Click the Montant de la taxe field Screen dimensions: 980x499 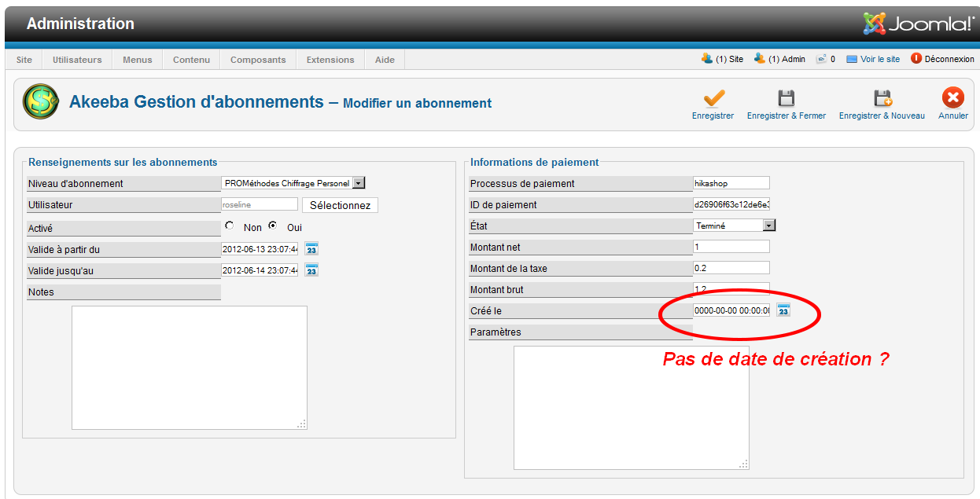point(731,268)
